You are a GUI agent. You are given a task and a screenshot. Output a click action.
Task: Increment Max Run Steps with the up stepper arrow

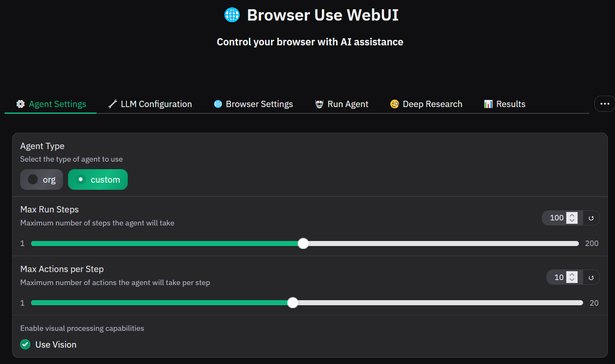click(x=571, y=215)
